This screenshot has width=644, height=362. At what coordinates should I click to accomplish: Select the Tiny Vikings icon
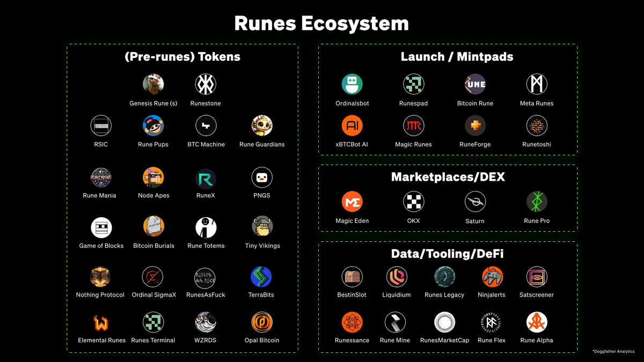[262, 227]
